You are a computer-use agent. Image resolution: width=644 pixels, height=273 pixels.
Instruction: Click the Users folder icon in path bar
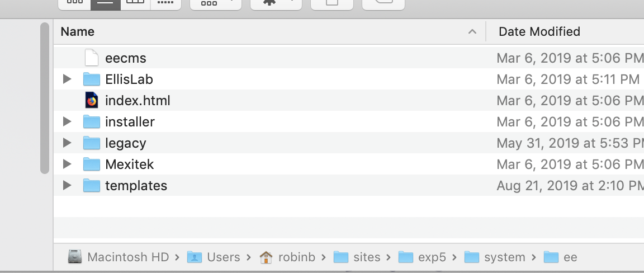pos(195,257)
